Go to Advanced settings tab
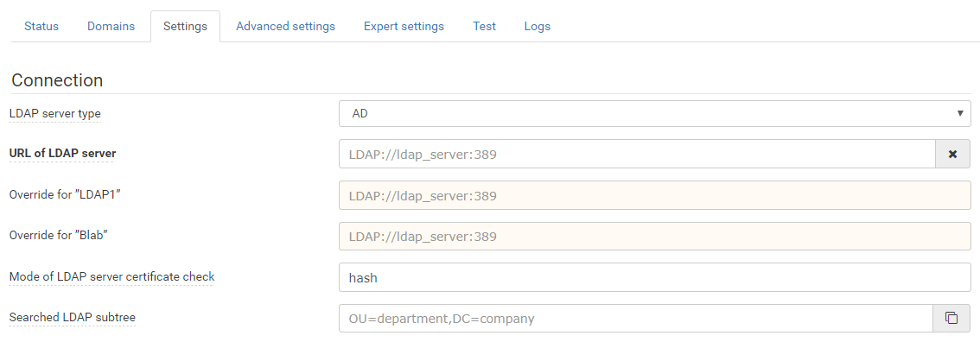This screenshot has height=342, width=980. (x=286, y=26)
